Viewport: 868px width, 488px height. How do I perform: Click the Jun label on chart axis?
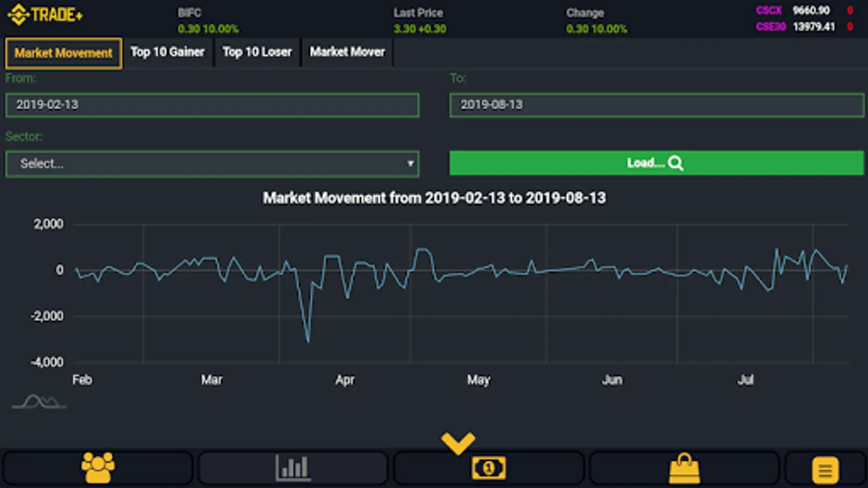coord(612,380)
